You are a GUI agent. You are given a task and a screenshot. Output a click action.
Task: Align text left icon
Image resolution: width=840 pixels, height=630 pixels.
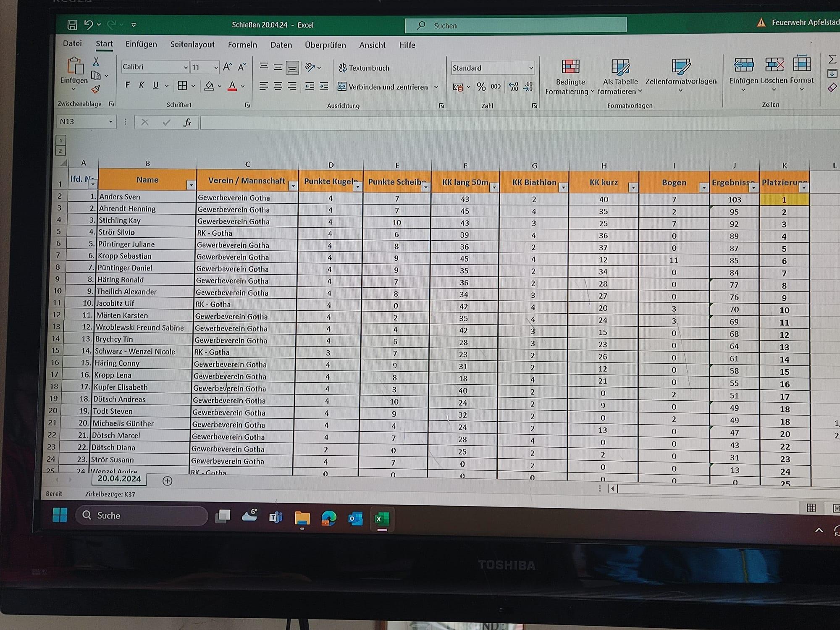click(x=263, y=86)
